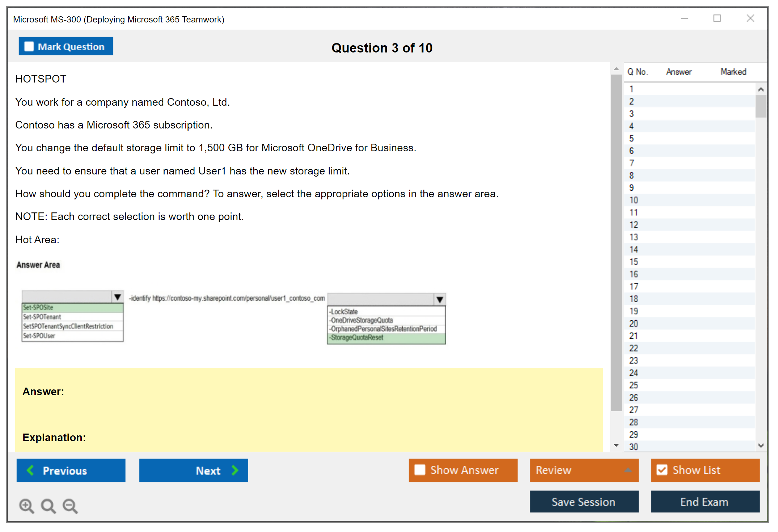Open the Review dropdown menu

(628, 470)
